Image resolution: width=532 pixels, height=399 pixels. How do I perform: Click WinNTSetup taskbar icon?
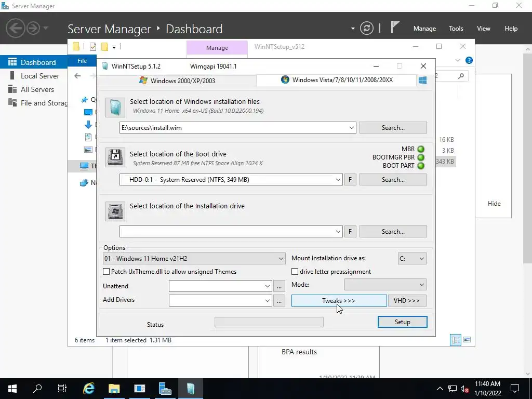(x=190, y=389)
